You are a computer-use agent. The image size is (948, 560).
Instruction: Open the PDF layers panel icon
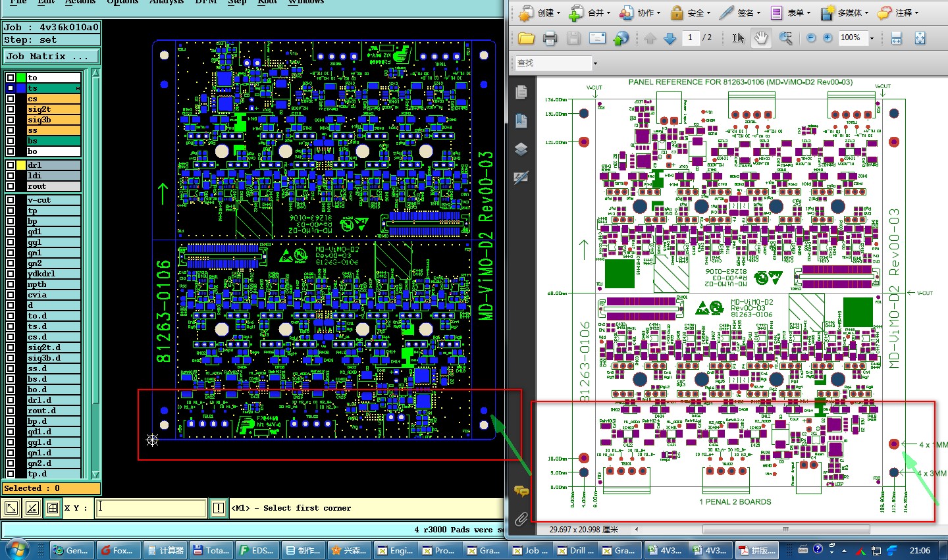[521, 149]
